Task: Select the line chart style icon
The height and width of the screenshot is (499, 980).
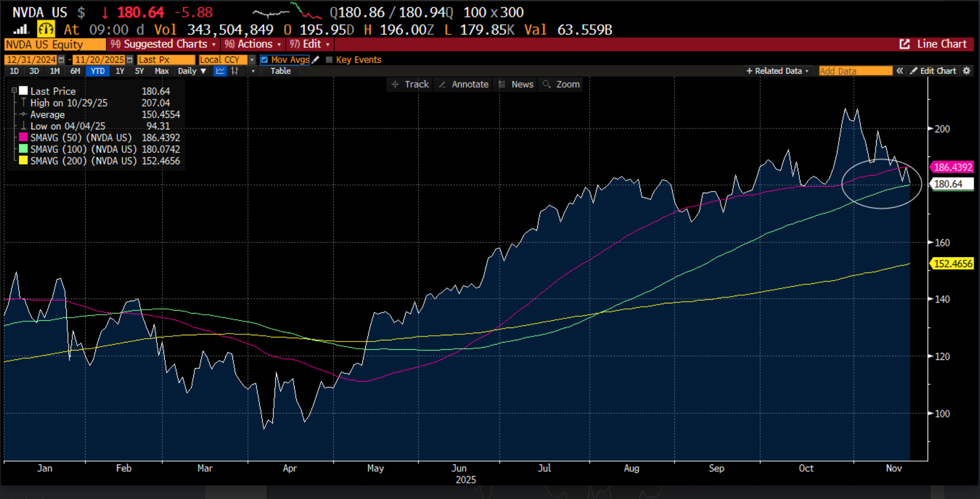Action: click(x=220, y=71)
